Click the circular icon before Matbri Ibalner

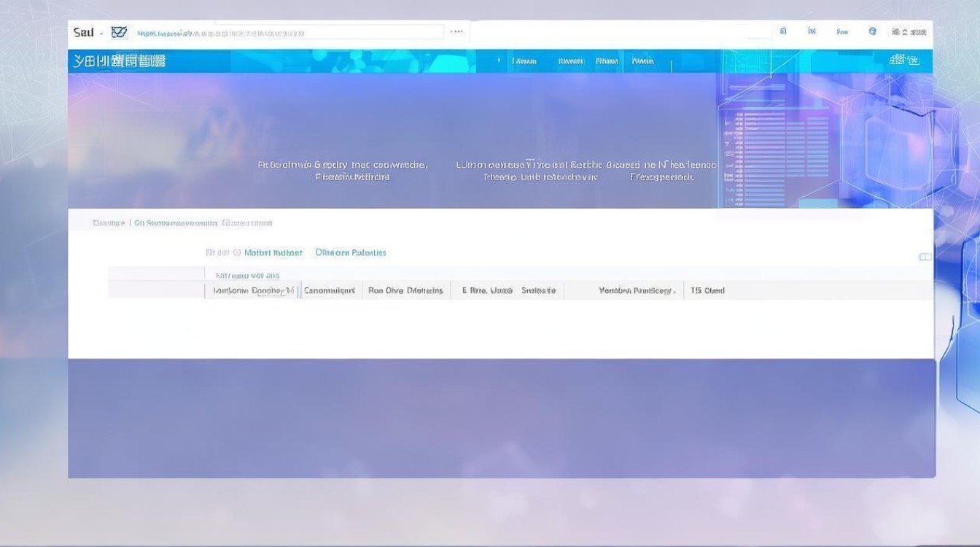[x=236, y=253]
